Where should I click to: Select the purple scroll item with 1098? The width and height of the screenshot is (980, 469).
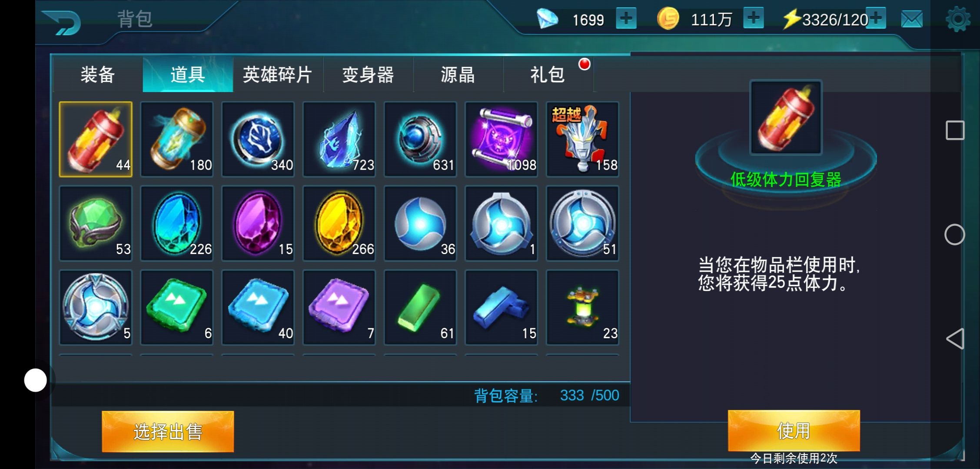click(501, 139)
